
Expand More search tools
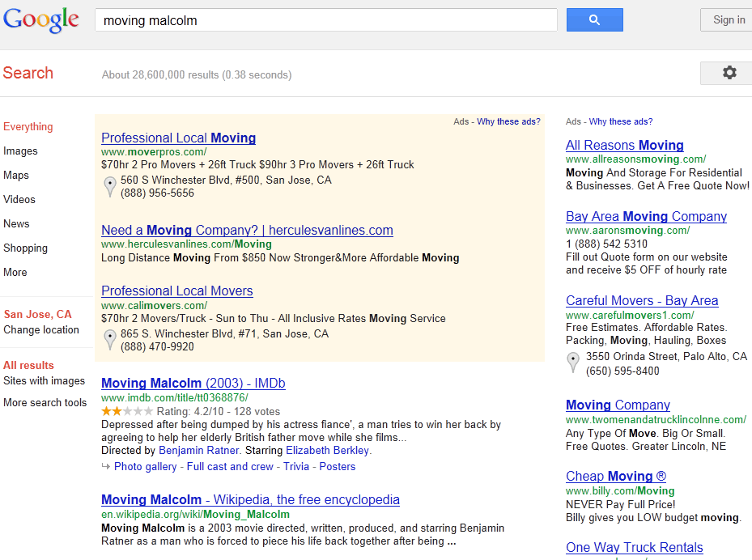(45, 402)
